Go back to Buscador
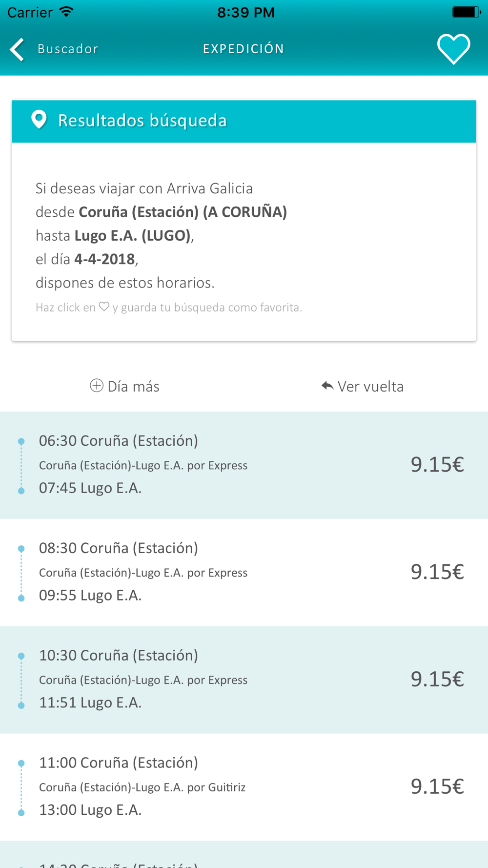Viewport: 488px width, 868px height. (68, 49)
